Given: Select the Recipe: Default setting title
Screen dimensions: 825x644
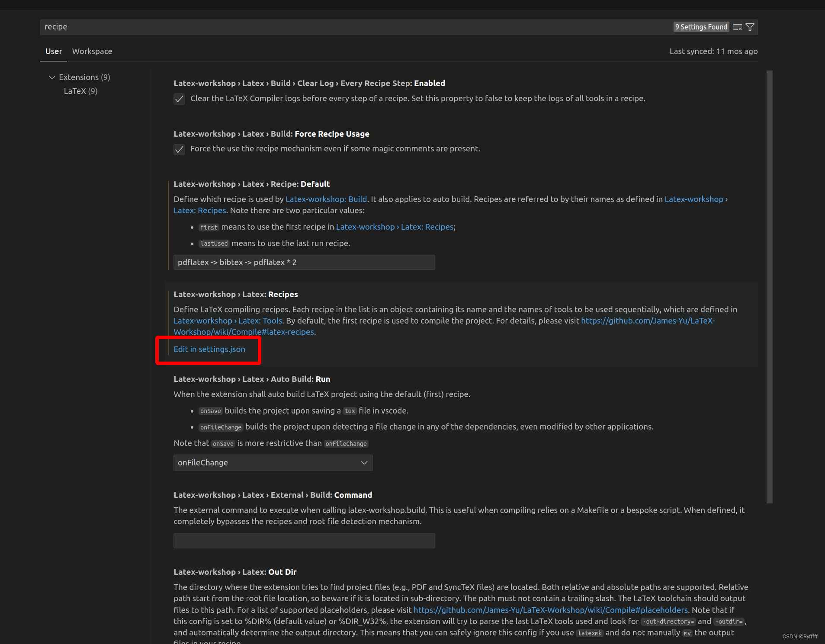Looking at the screenshot, I should click(252, 184).
